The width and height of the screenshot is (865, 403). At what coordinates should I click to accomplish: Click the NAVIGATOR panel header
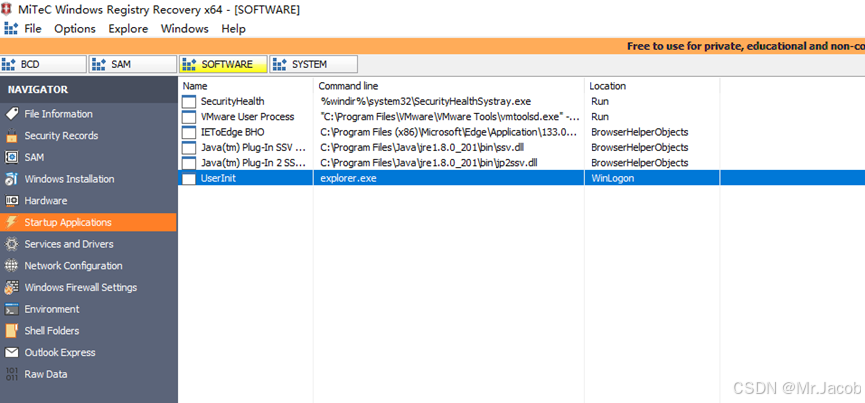point(88,90)
